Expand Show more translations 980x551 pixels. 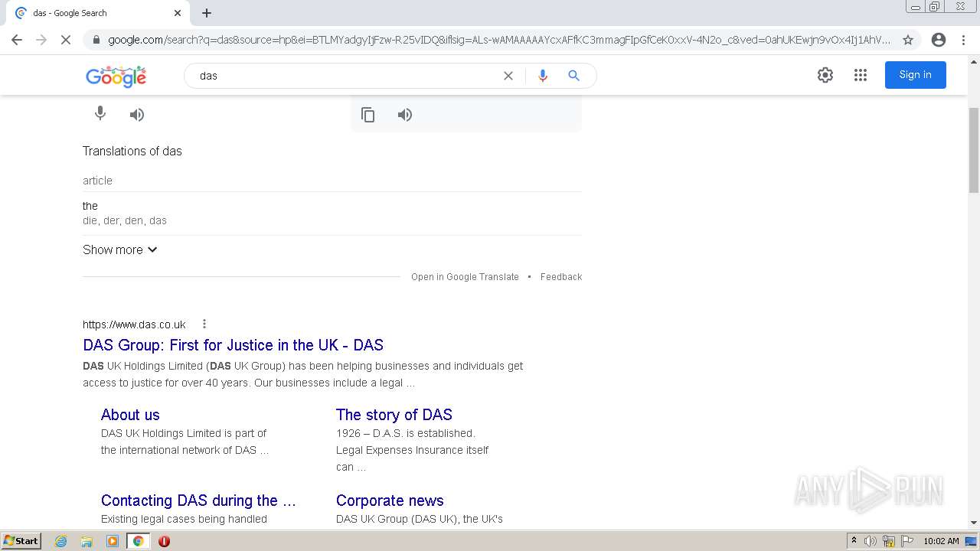tap(120, 249)
